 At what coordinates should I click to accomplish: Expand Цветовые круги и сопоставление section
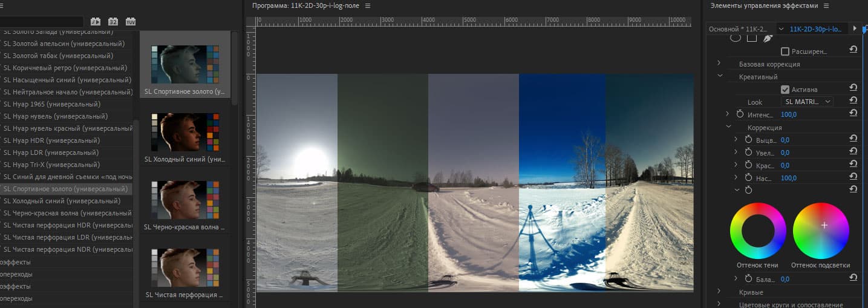click(719, 304)
